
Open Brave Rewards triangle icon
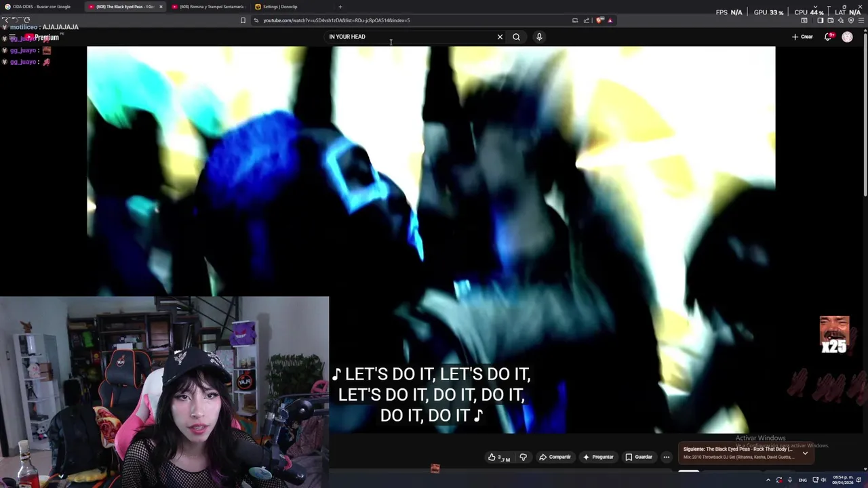(610, 20)
